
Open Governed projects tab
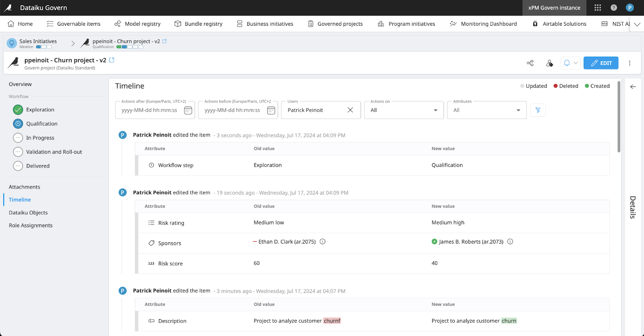tap(335, 24)
